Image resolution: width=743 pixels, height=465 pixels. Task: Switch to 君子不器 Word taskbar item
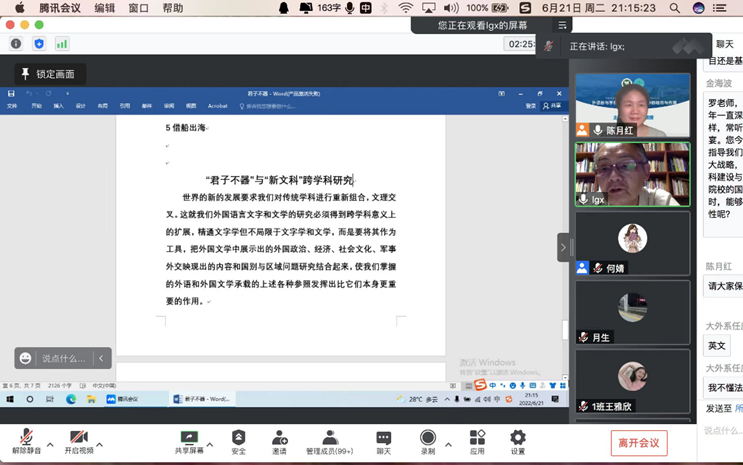(x=202, y=399)
